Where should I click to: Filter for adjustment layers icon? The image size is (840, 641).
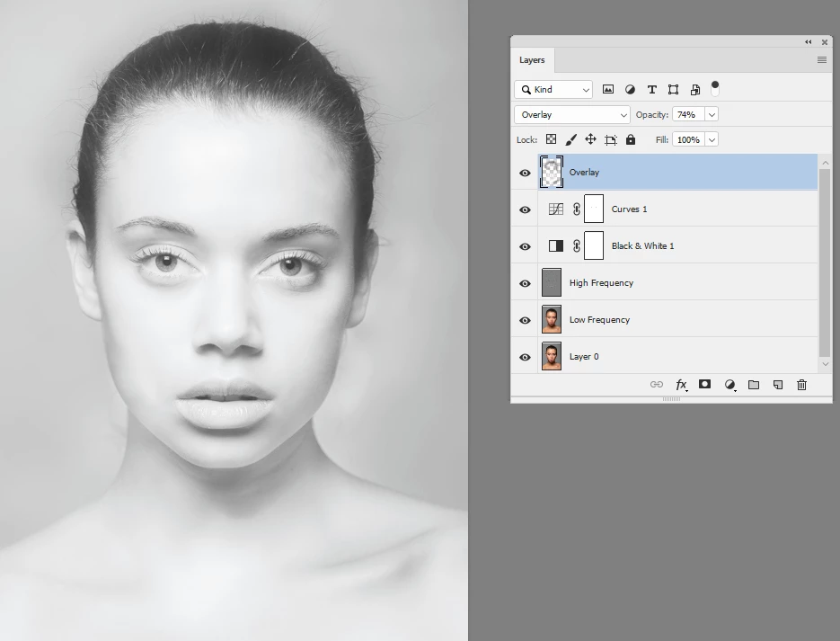pyautogui.click(x=630, y=90)
